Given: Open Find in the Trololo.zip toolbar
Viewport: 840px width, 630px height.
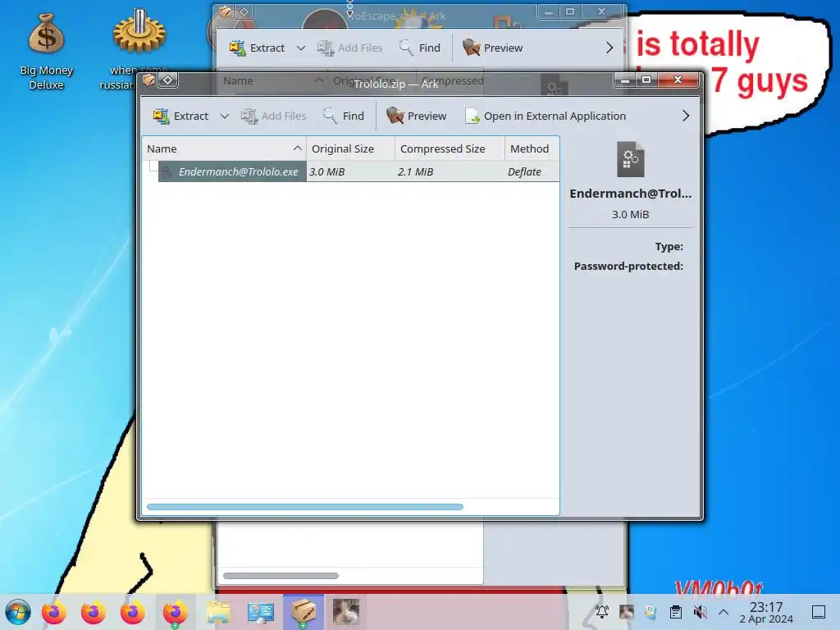Looking at the screenshot, I should pyautogui.click(x=344, y=116).
